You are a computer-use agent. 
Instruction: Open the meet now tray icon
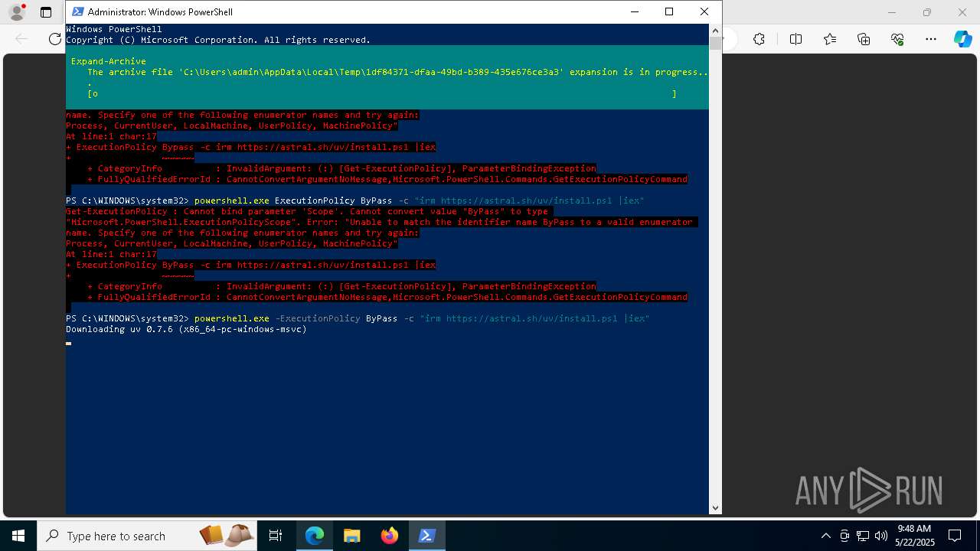pyautogui.click(x=844, y=536)
